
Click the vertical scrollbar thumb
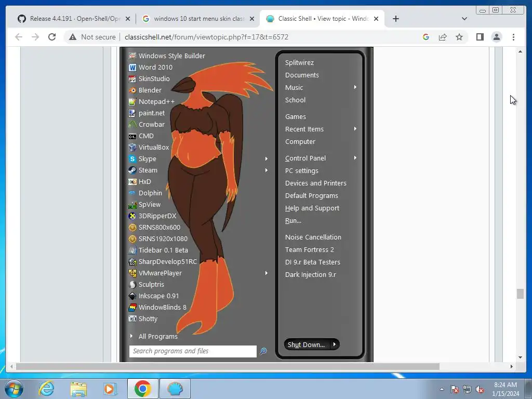point(520,294)
